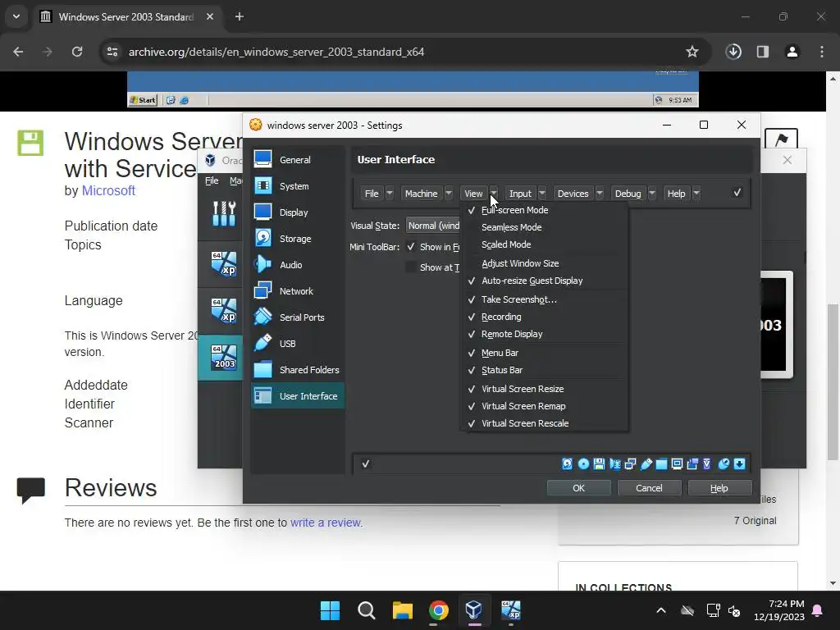Viewport: 840px width, 630px height.
Task: Open the System settings page
Action: coord(297,186)
